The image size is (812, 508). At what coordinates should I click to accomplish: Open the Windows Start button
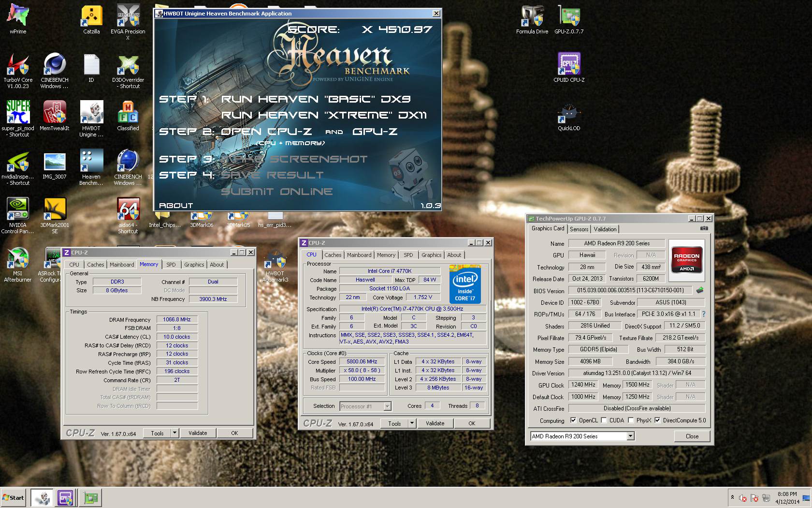[14, 497]
